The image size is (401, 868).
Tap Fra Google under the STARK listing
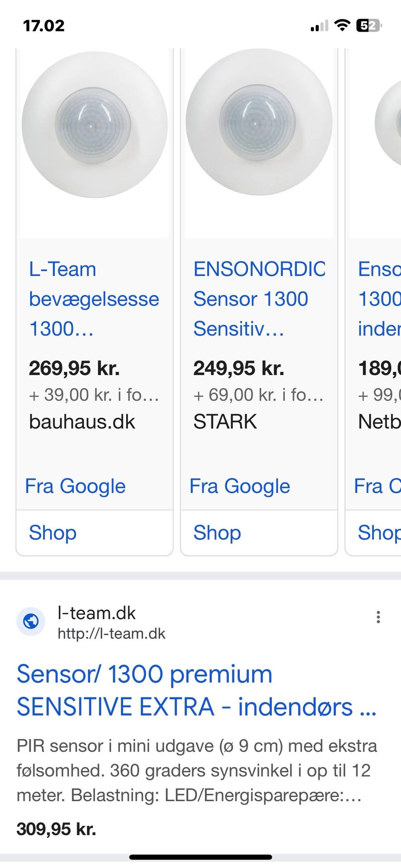pyautogui.click(x=240, y=486)
